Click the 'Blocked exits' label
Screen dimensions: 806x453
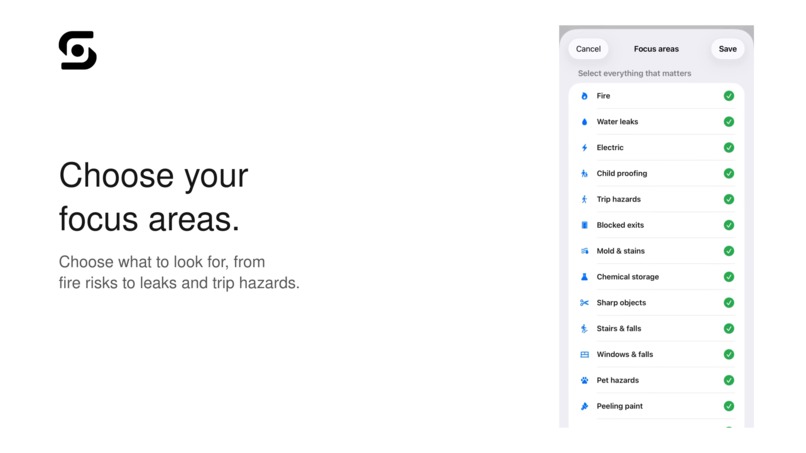coord(620,225)
